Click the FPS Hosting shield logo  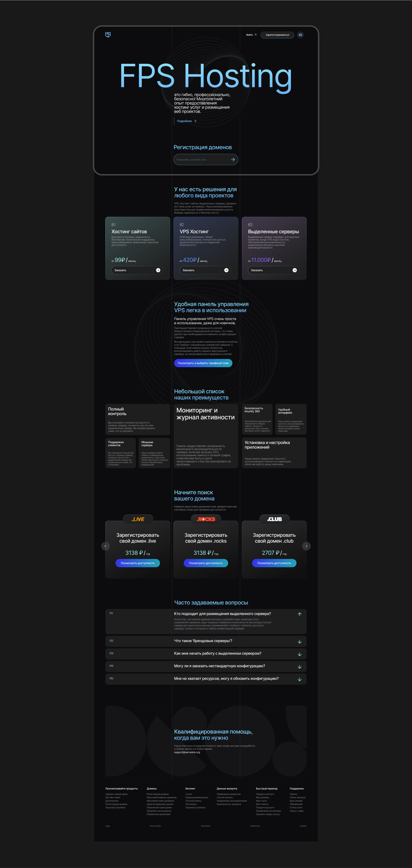(108, 35)
